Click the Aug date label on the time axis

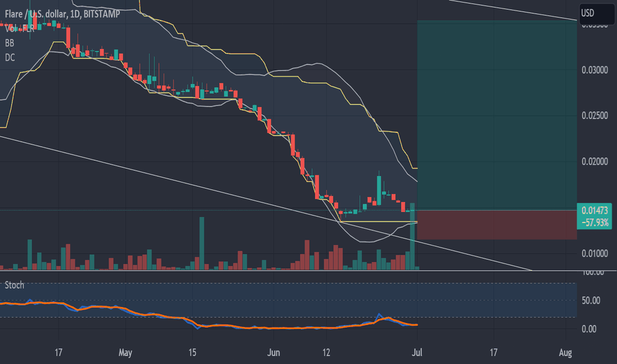click(x=565, y=353)
